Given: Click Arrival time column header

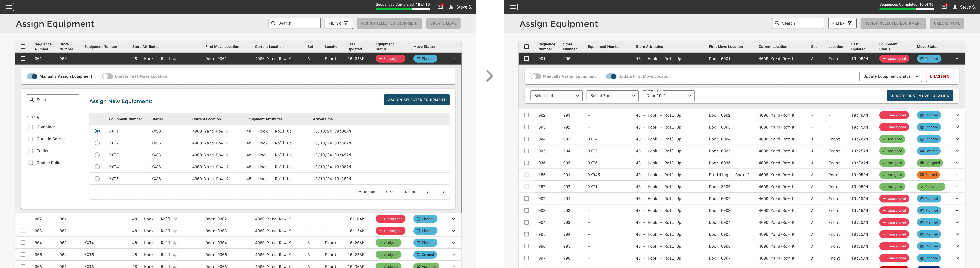Looking at the screenshot, I should point(323,119).
